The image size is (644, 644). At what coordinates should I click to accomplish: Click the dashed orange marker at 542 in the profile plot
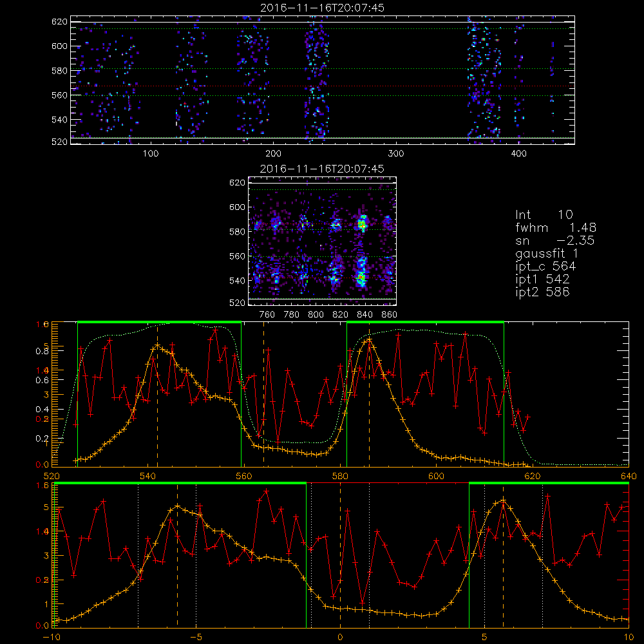pos(157,394)
